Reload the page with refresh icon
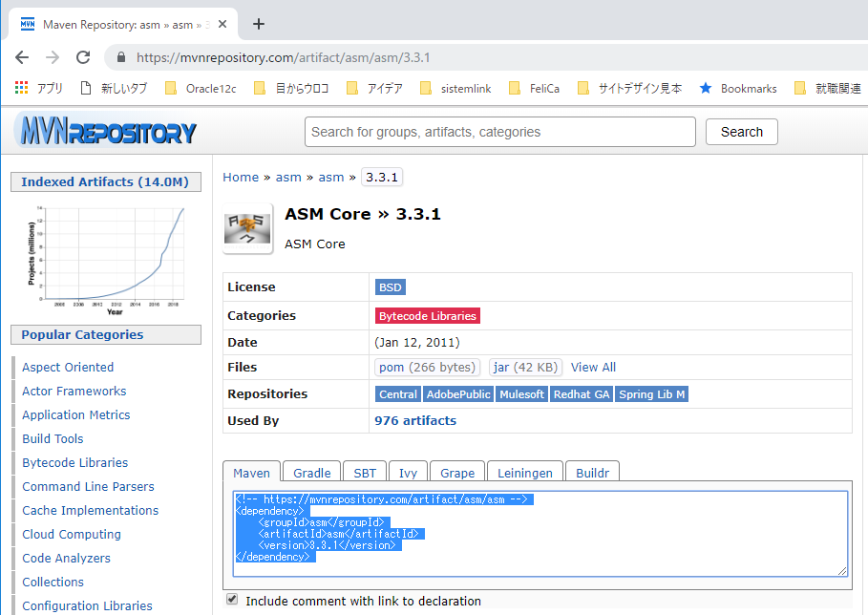This screenshot has height=615, width=868. point(83,57)
